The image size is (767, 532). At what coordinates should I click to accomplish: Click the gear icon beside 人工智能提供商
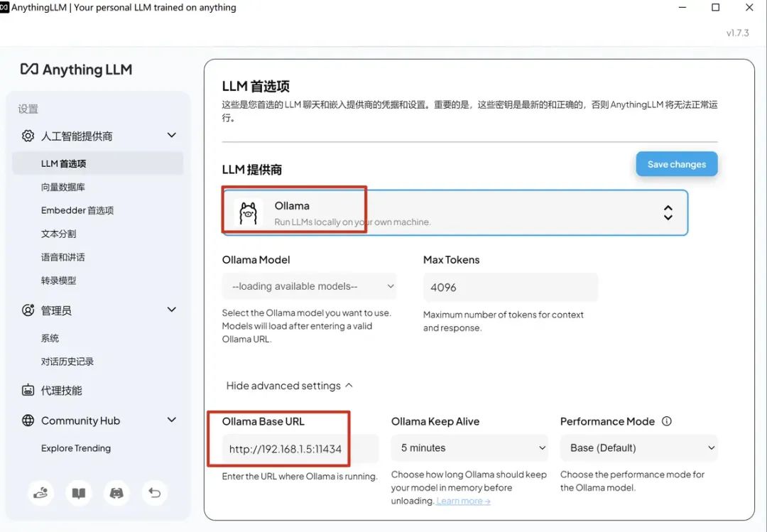pos(28,136)
